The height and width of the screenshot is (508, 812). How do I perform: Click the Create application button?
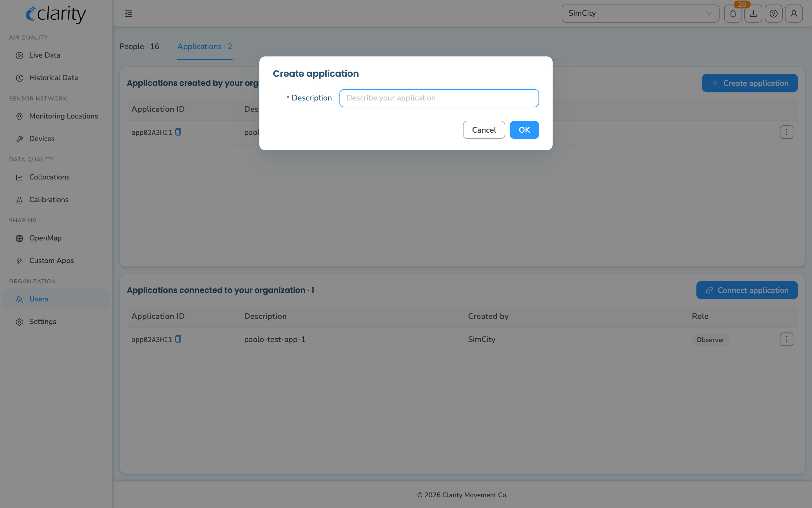pyautogui.click(x=750, y=83)
